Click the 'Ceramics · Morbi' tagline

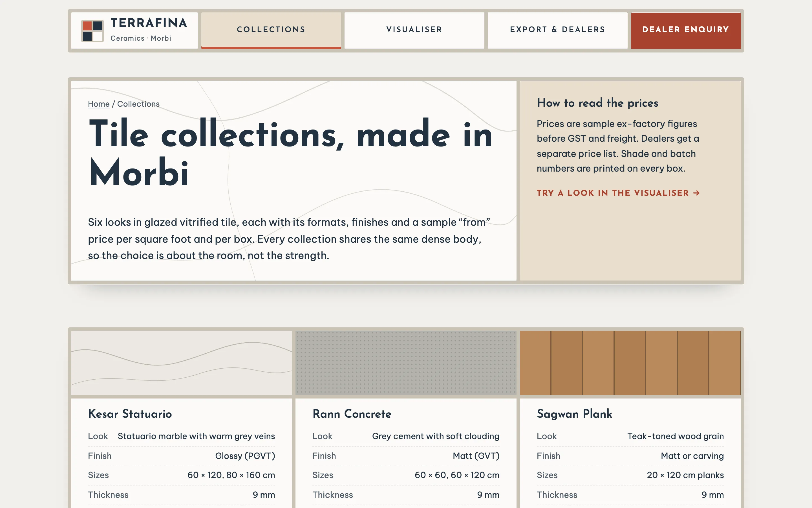[141, 38]
